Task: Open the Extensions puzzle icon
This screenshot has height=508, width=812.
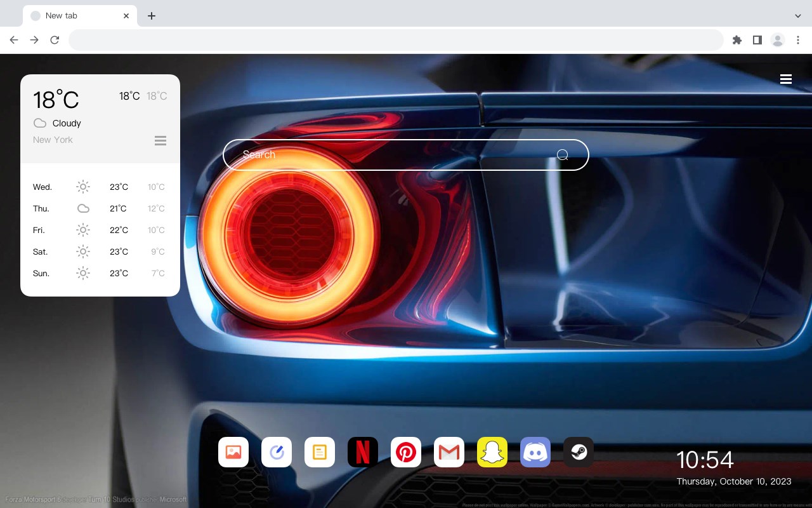Action: pos(737,40)
